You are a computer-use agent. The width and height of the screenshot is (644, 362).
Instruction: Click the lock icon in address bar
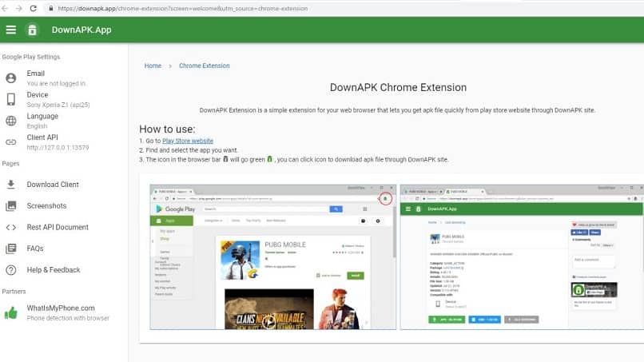click(x=50, y=8)
